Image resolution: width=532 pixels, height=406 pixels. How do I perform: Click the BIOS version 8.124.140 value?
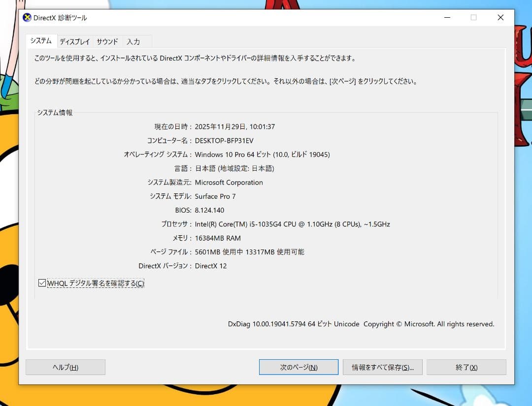[209, 210]
